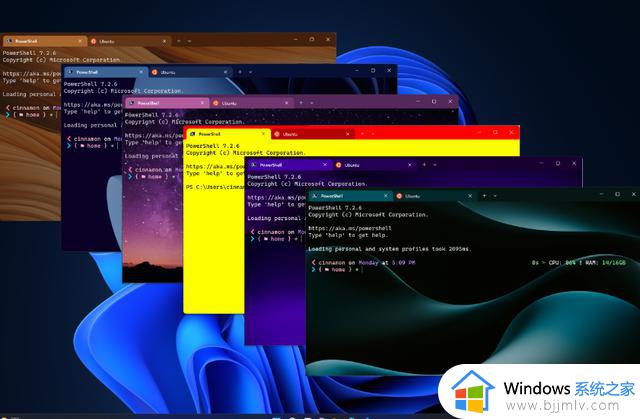Expand profile dropdown in teal terminal window
The image size is (640, 419).
(495, 196)
